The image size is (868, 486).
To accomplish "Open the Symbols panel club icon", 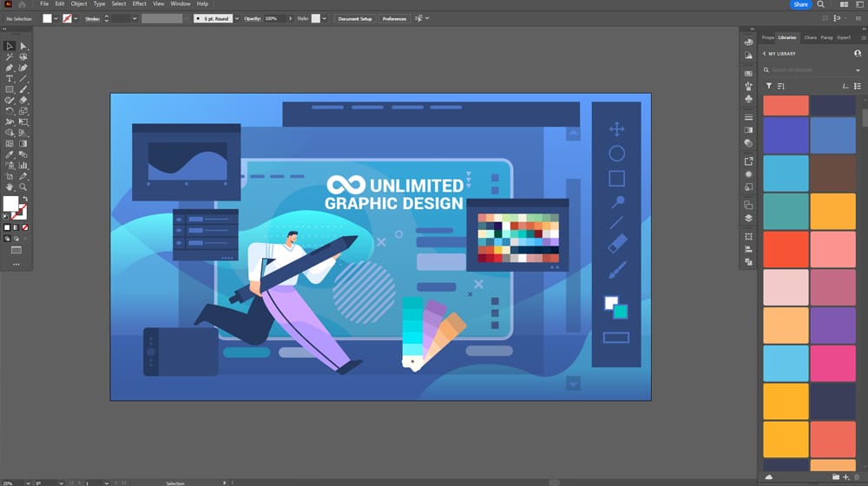I will pos(748,99).
